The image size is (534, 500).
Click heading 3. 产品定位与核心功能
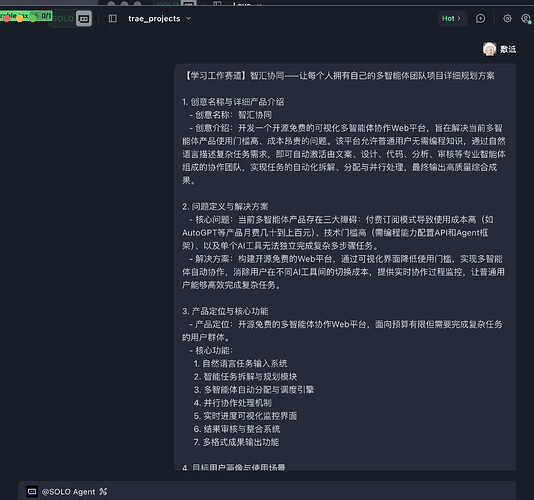(x=225, y=311)
